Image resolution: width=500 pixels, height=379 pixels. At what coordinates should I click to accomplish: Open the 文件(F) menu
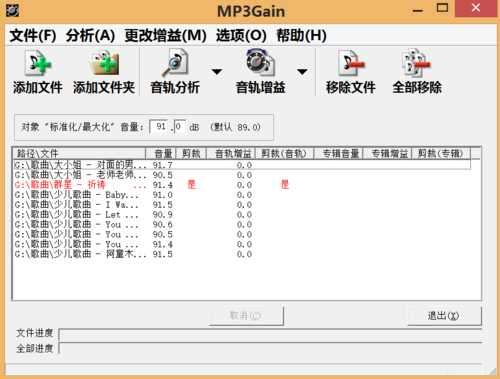(33, 35)
